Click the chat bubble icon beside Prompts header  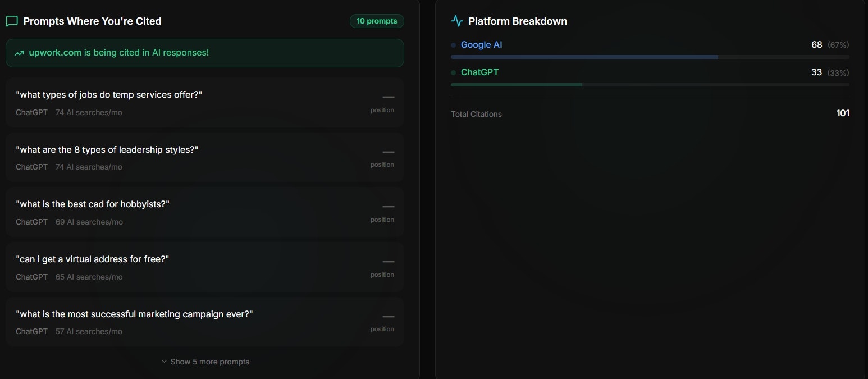coord(12,21)
